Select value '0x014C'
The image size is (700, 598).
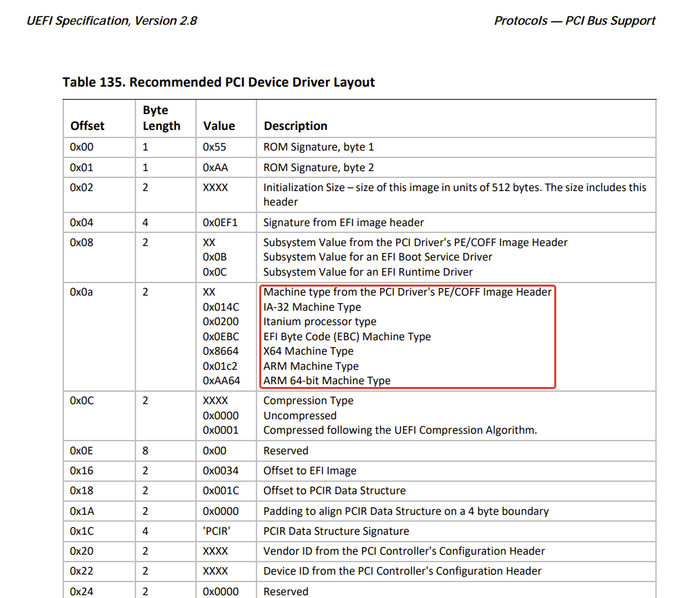(x=221, y=307)
